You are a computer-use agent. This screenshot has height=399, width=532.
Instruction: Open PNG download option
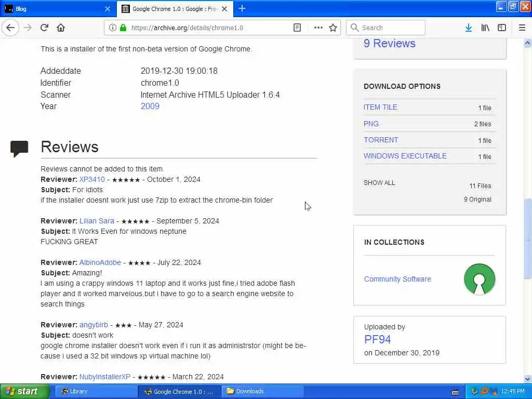coord(371,124)
